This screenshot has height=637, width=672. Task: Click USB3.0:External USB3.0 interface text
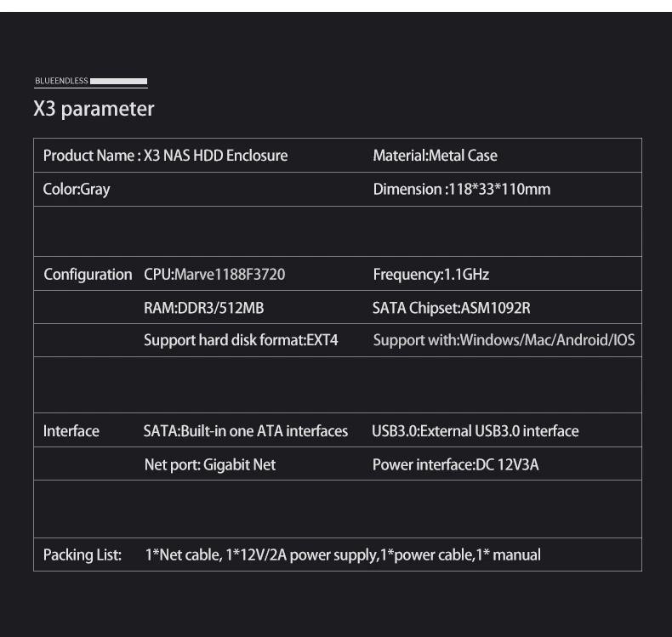point(475,431)
